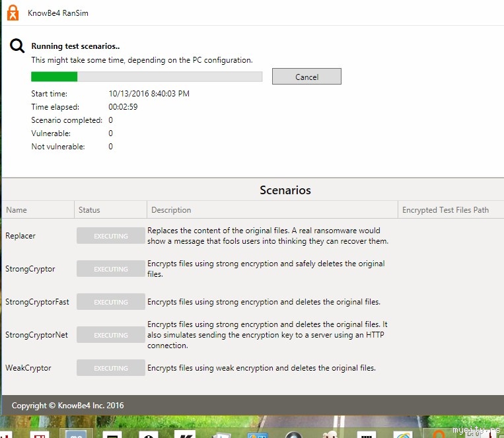The width and height of the screenshot is (504, 438).
Task: Click the green scan progress bar
Action: click(x=147, y=77)
